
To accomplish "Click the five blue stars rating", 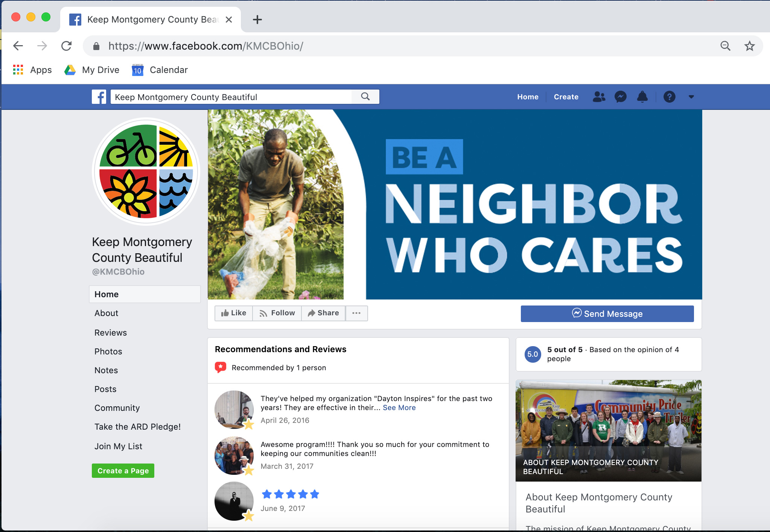I will pos(290,494).
